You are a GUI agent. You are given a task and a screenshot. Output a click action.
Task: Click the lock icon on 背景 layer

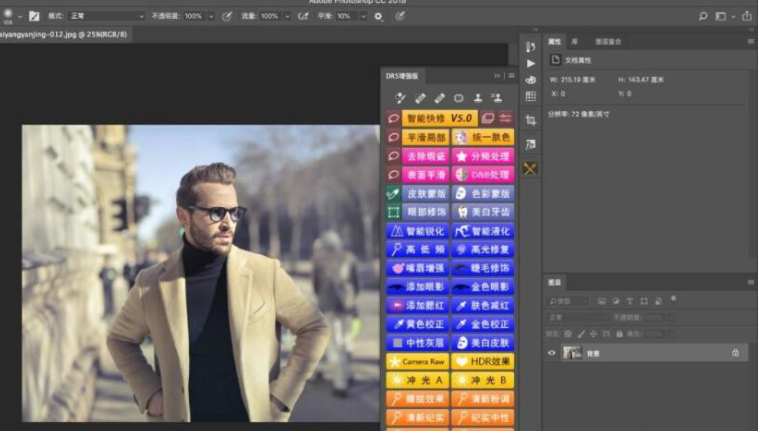[x=736, y=353]
